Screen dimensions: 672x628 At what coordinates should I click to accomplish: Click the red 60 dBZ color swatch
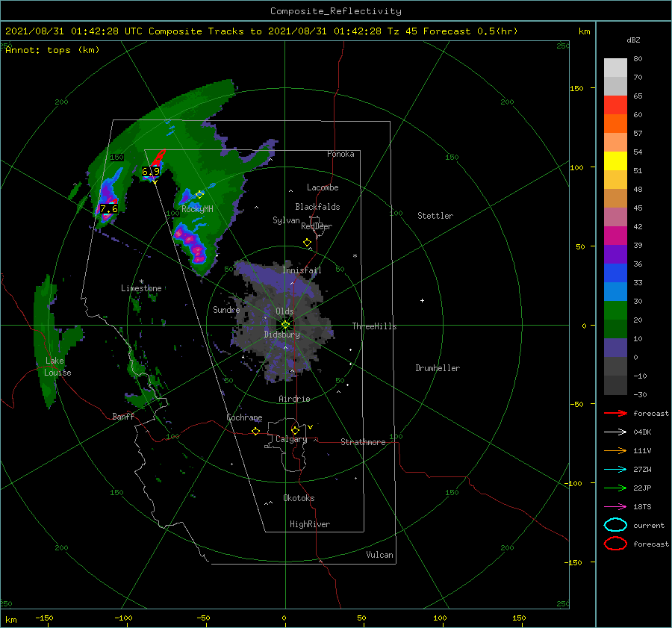pyautogui.click(x=615, y=105)
